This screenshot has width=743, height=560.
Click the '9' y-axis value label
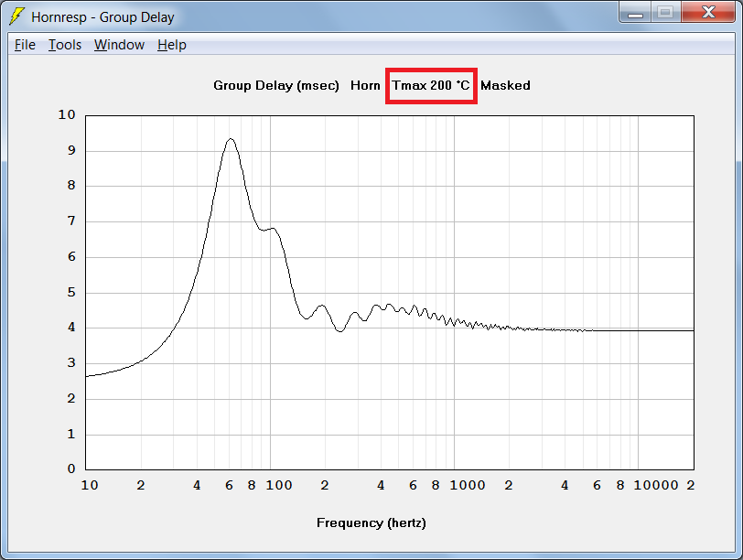point(71,151)
